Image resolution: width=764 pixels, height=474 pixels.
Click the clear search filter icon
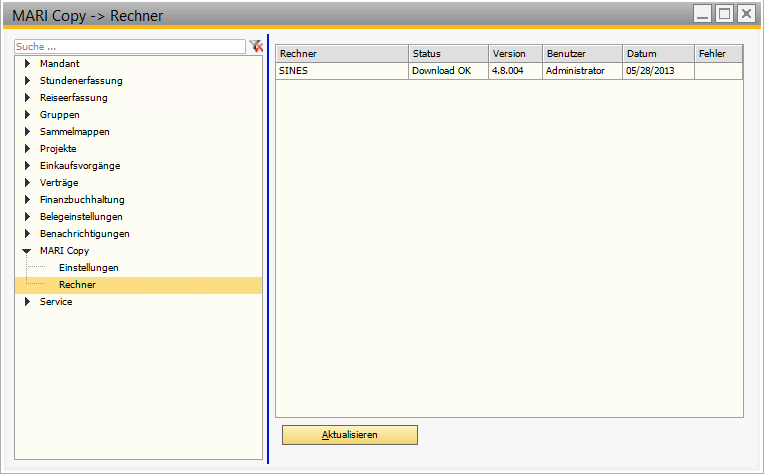pyautogui.click(x=256, y=46)
